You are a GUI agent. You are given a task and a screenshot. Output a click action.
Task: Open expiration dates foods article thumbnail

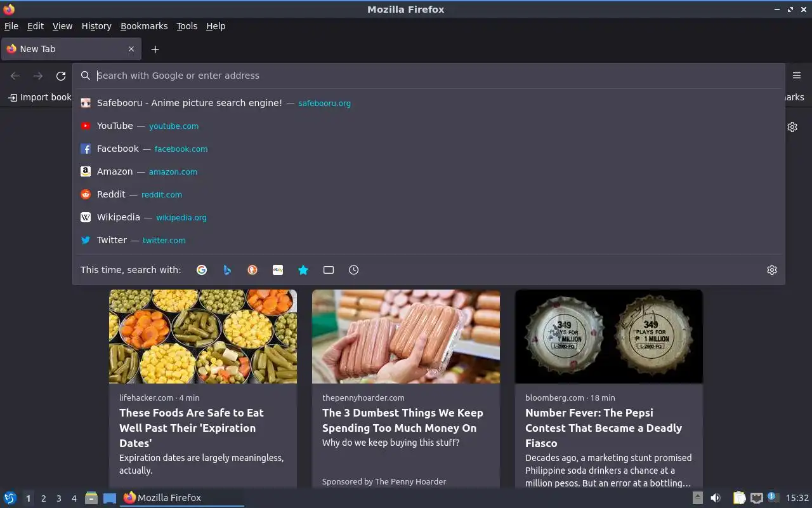click(x=203, y=337)
